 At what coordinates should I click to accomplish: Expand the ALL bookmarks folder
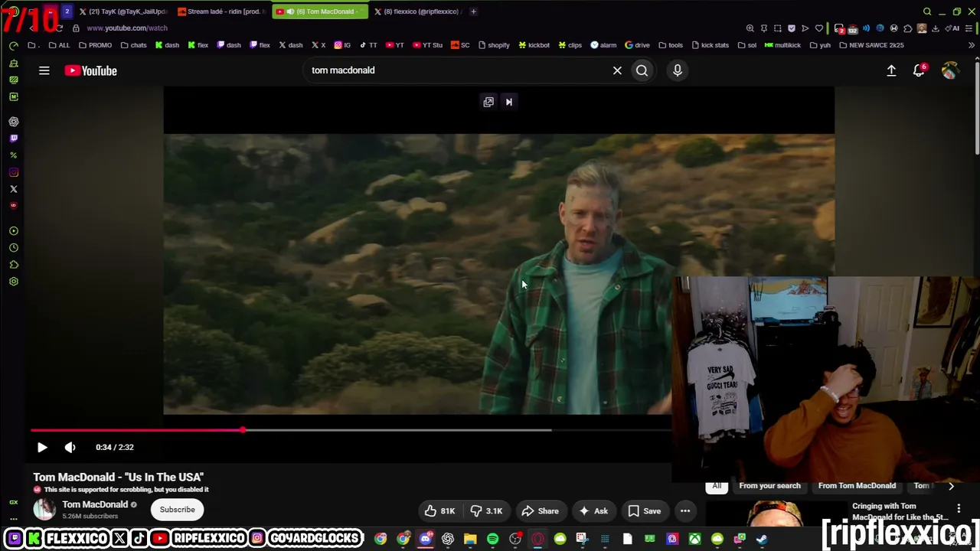coord(59,45)
